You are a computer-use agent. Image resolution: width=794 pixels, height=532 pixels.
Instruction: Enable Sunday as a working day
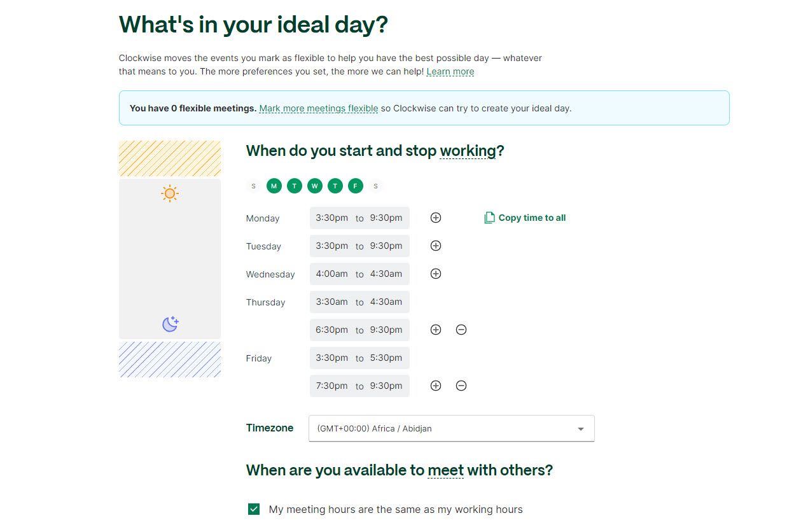tap(253, 186)
